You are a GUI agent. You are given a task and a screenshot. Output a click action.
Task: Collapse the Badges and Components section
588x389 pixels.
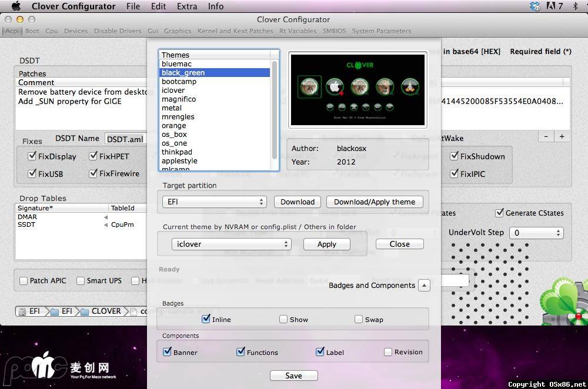click(x=424, y=285)
